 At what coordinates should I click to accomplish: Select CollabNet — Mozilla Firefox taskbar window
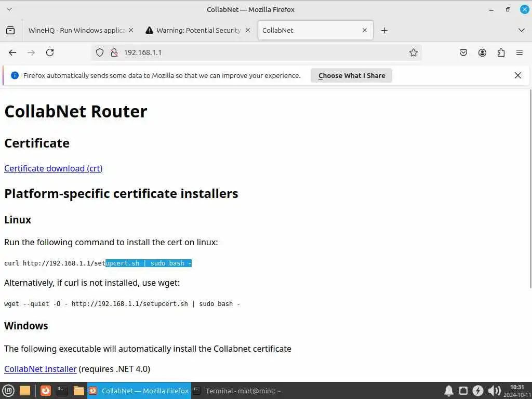(139, 391)
